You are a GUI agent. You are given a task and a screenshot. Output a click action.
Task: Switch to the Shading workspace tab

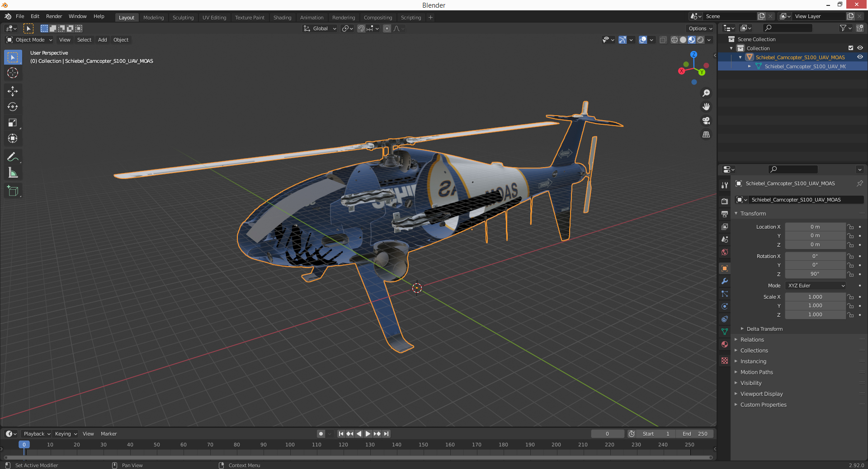pos(282,18)
